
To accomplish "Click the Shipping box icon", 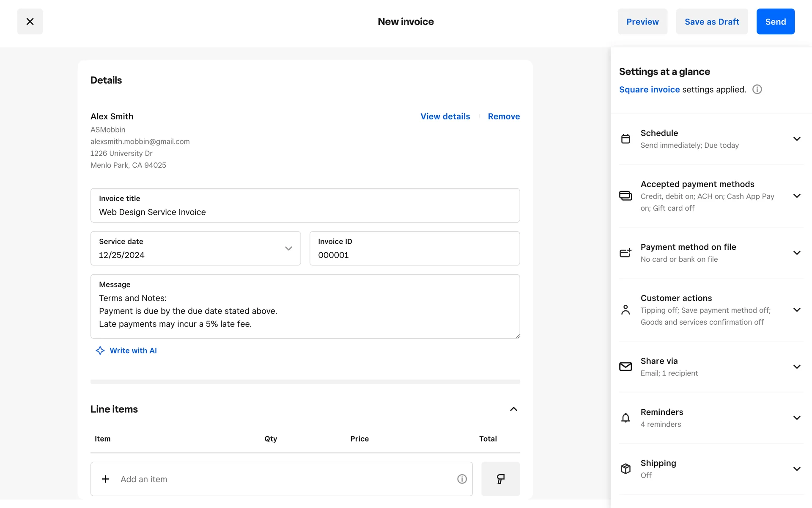I will (x=625, y=469).
